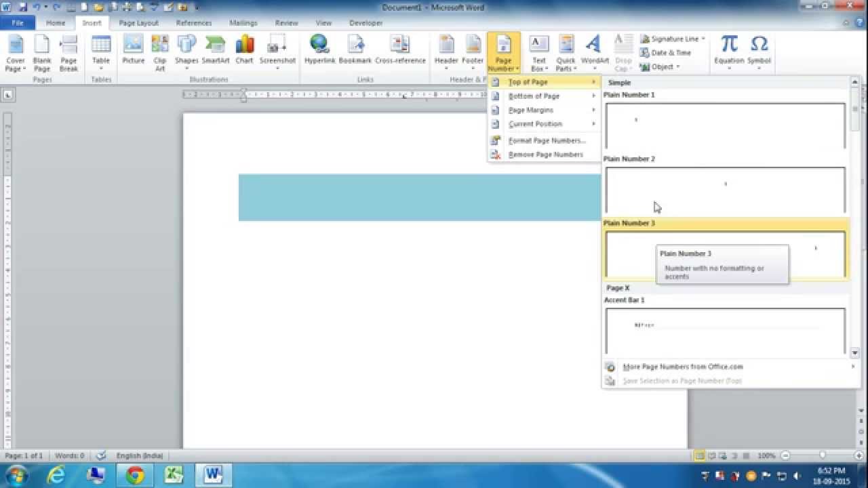This screenshot has width=868, height=488.
Task: Select Accent Bar 1 thumbnail
Action: click(725, 331)
